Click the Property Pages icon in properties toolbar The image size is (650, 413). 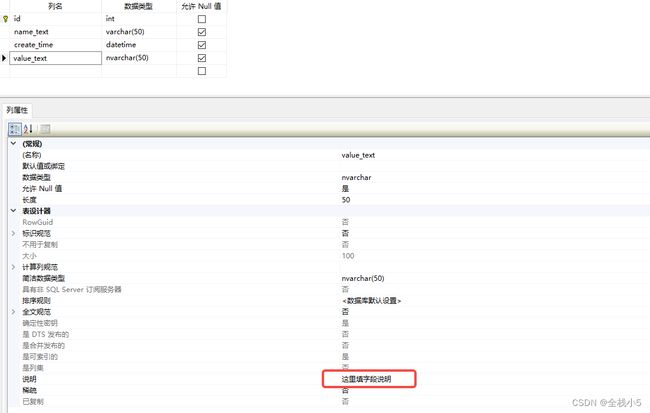point(45,129)
